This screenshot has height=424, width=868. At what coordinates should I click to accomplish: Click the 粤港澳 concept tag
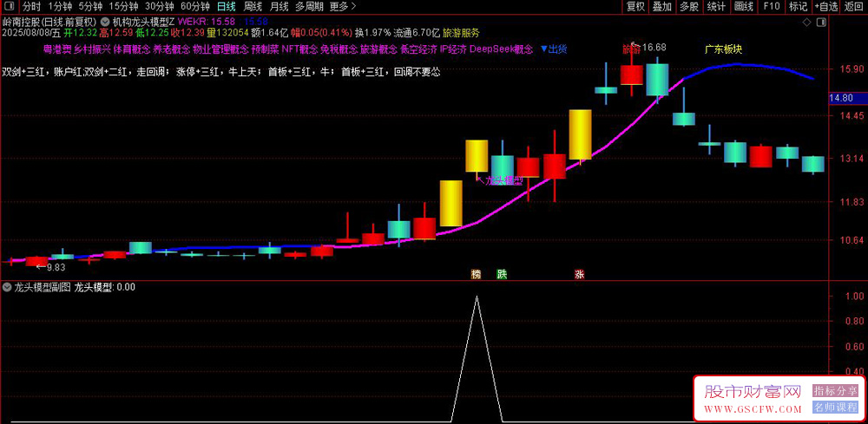pyautogui.click(x=59, y=49)
